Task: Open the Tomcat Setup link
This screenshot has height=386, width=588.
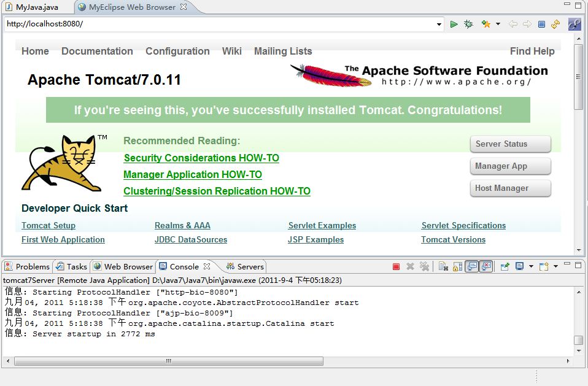Action: pos(48,226)
